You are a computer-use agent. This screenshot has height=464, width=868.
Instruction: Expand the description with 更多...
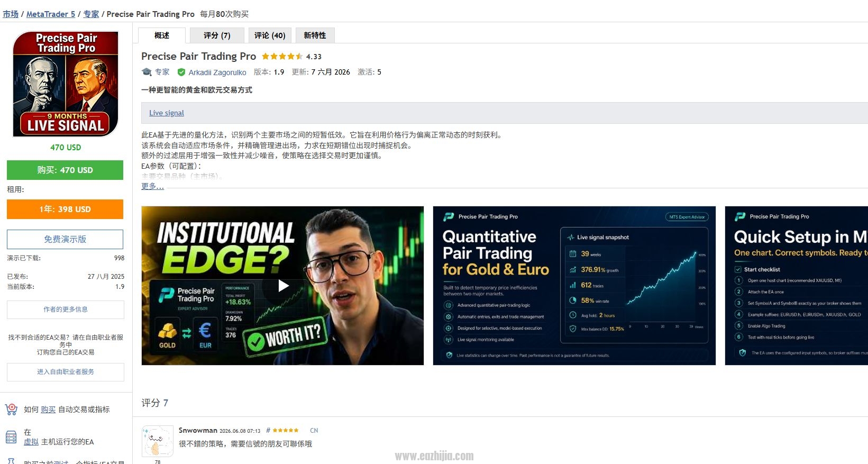[152, 186]
